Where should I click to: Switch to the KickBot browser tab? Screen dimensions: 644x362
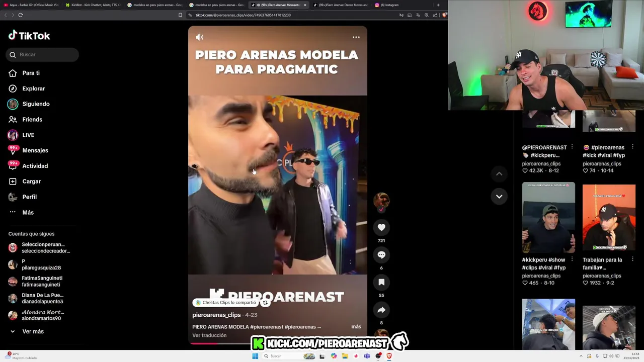(x=94, y=5)
